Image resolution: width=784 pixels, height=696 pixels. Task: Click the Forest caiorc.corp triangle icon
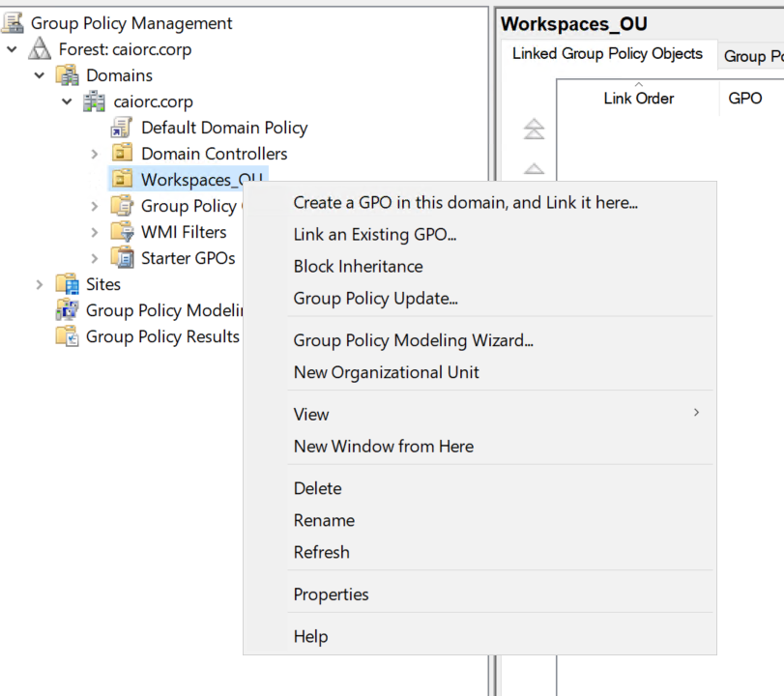click(x=40, y=49)
